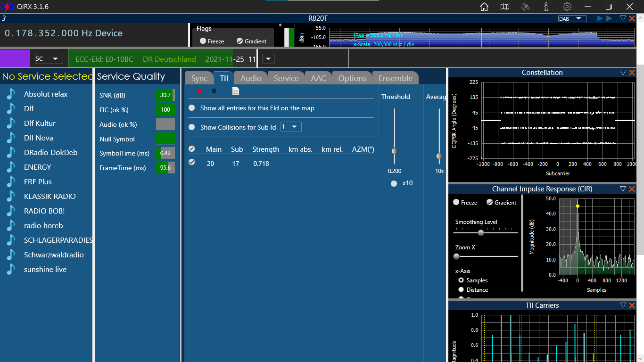644x362 pixels.
Task: Enable Show all entries for this EId
Action: [x=192, y=108]
